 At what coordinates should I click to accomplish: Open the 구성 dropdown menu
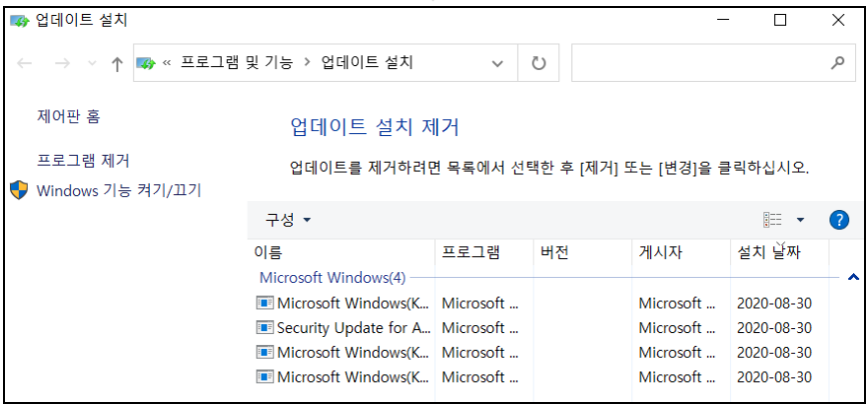click(288, 220)
